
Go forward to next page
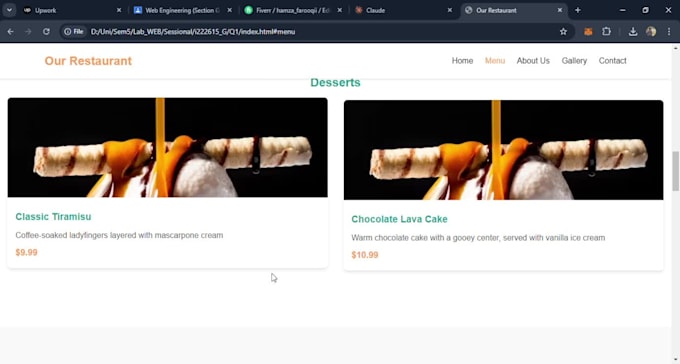28,32
